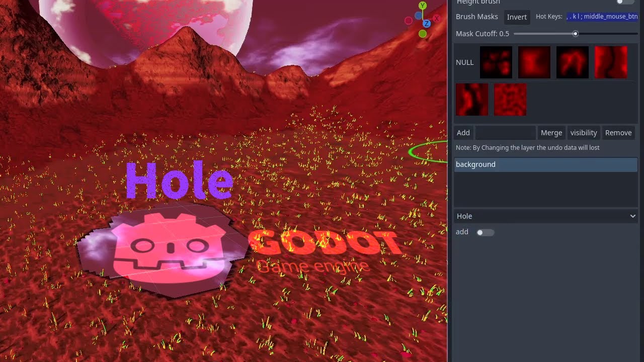
Task: Click the negative Y axis dot on gizmo
Action: click(x=423, y=34)
